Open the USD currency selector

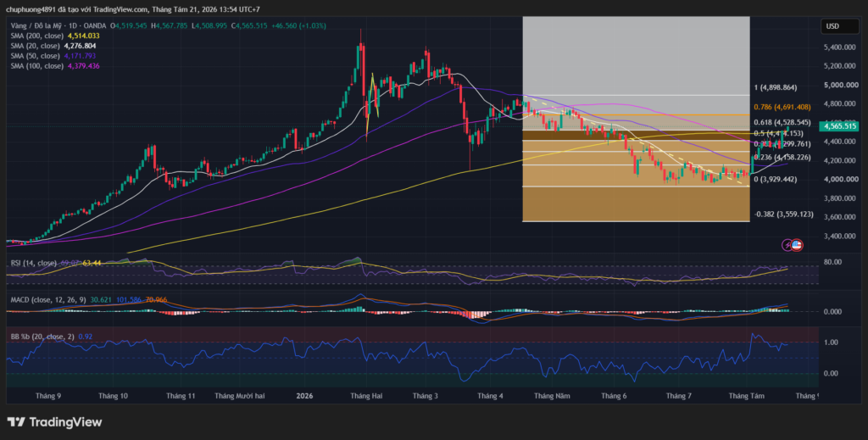point(839,26)
